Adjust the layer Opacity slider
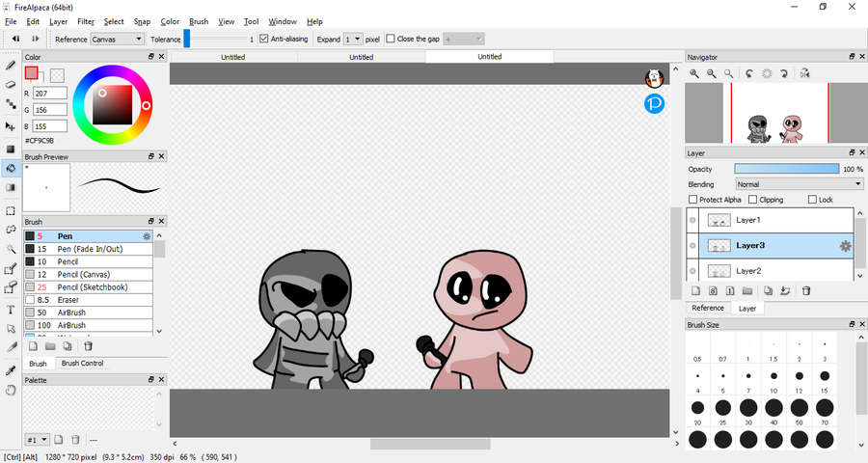Image resolution: width=868 pixels, height=463 pixels. click(787, 169)
